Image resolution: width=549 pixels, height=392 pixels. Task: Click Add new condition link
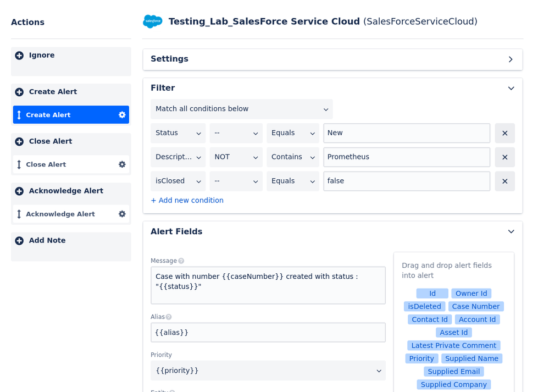[x=187, y=200]
